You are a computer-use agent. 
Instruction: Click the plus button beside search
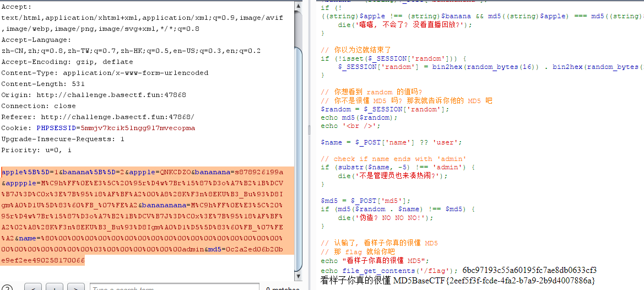tap(55, 287)
